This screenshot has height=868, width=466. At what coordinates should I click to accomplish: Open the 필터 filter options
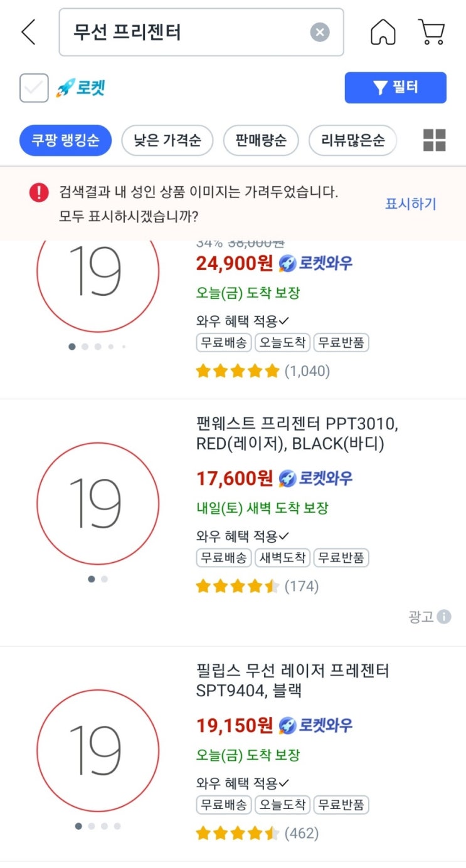395,88
